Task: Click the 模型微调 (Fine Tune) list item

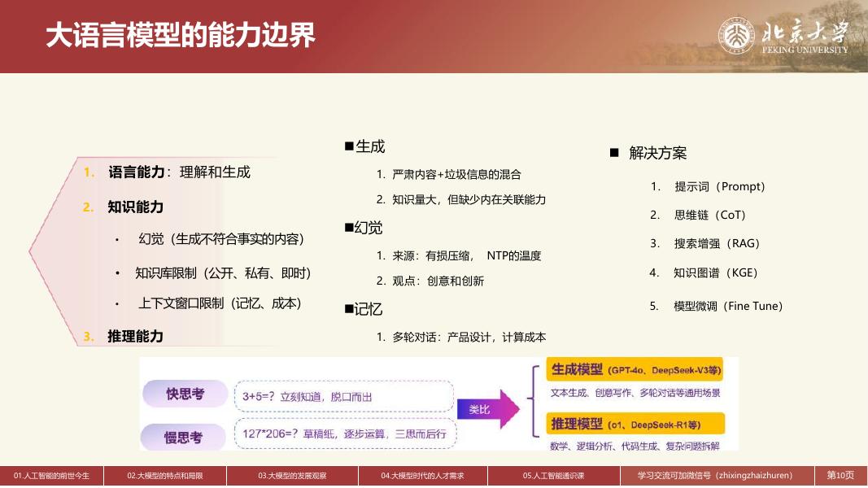Action: [717, 306]
